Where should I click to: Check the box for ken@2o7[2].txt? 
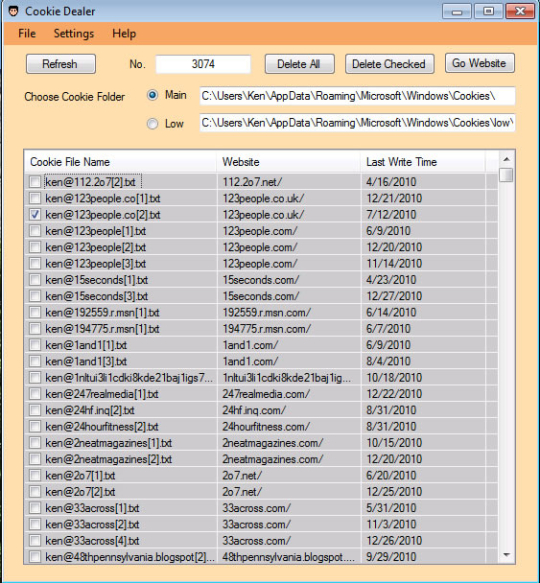coord(35,492)
